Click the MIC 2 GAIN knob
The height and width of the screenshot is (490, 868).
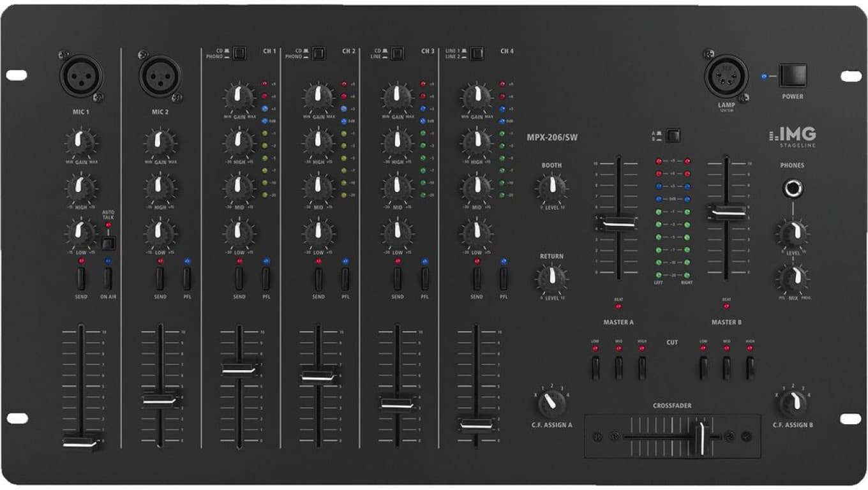tap(160, 142)
